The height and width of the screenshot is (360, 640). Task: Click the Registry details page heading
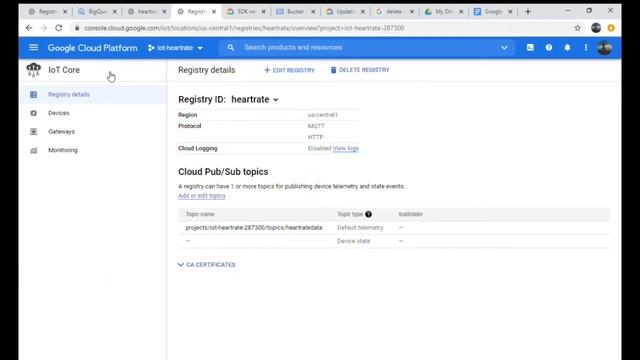(207, 70)
